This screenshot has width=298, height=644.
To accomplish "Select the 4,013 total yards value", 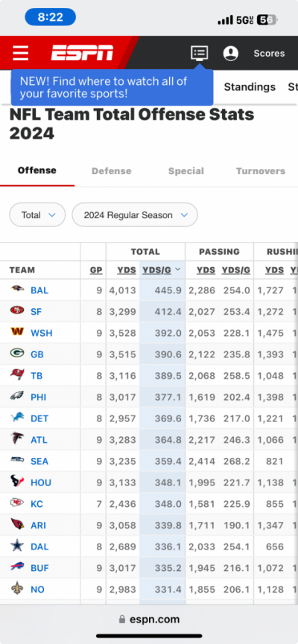I will [x=122, y=290].
